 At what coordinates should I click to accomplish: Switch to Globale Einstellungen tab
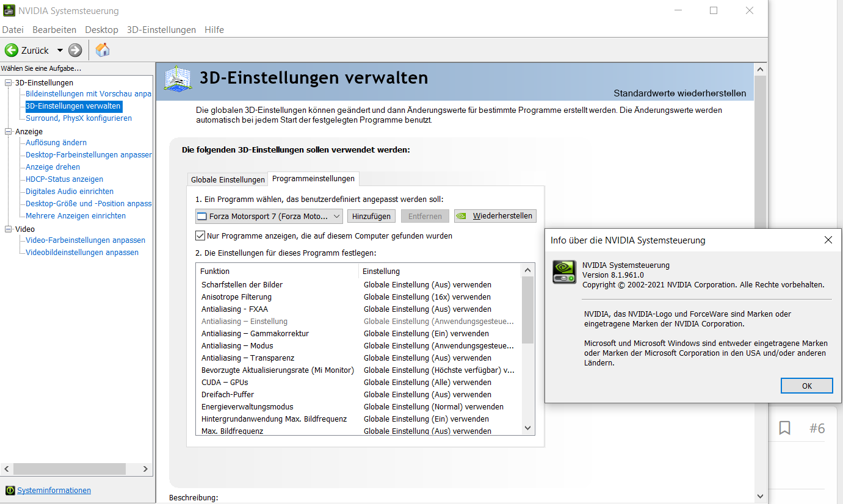click(x=228, y=179)
